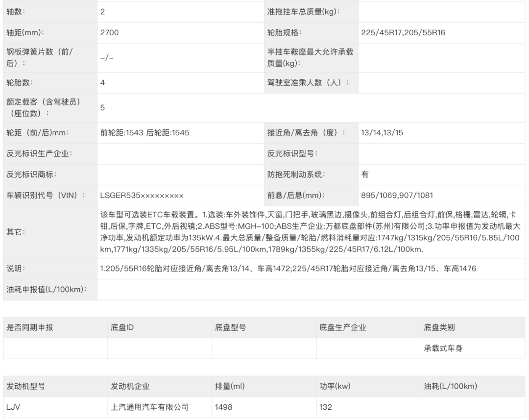Click the 其它 remarks paragraph
529x420 pixels.
click(311, 232)
